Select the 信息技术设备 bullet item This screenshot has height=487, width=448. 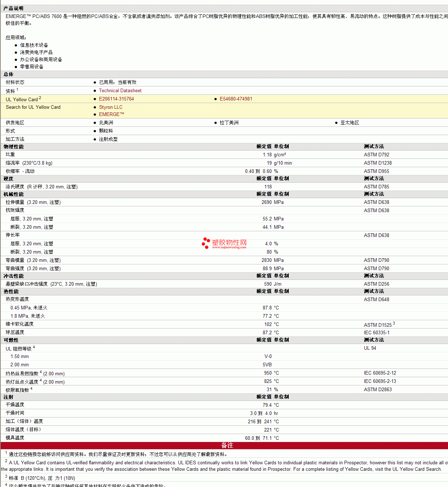tap(34, 45)
